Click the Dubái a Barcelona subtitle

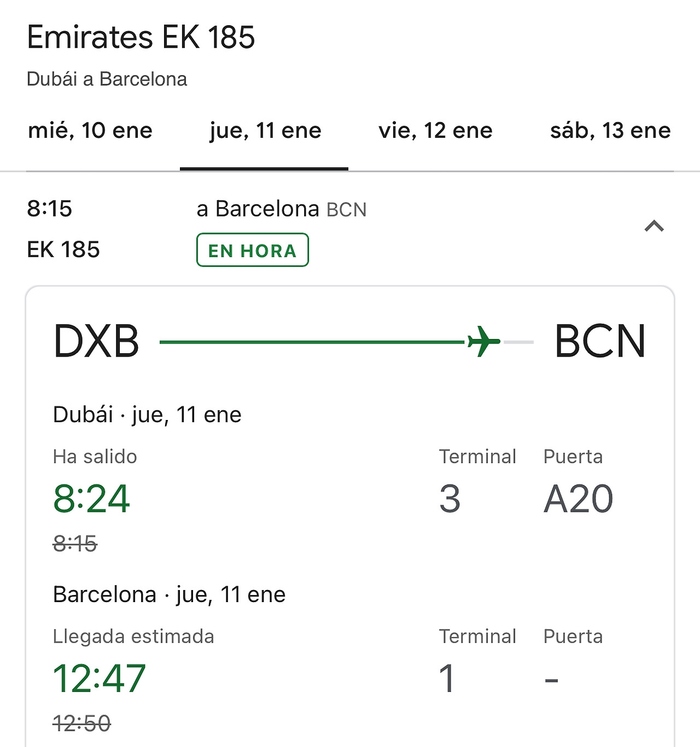[x=107, y=79]
